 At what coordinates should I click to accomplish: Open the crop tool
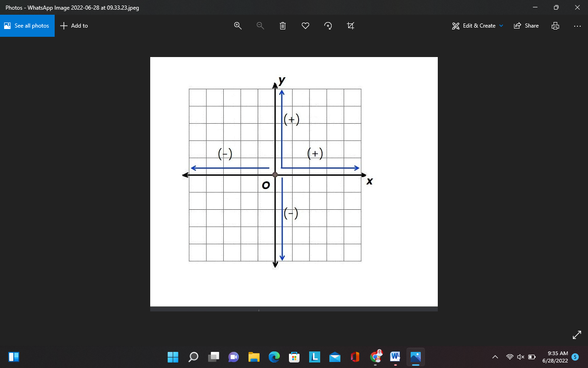351,26
